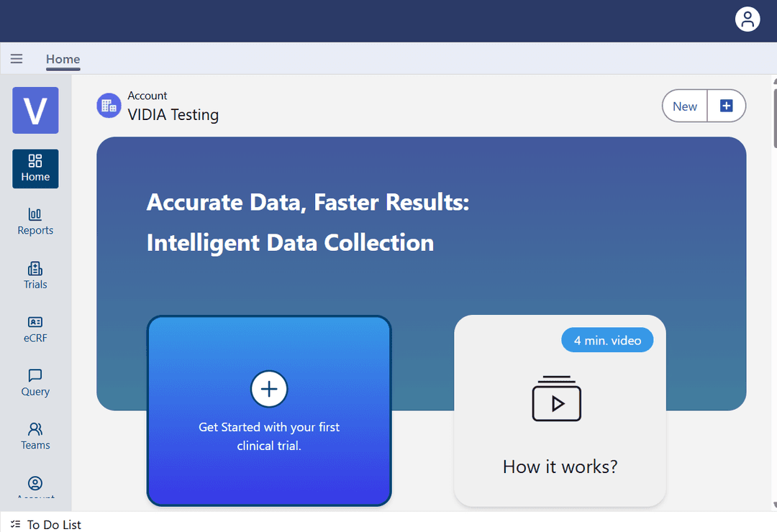
Task: View Teams from the sidebar
Action: 35,436
